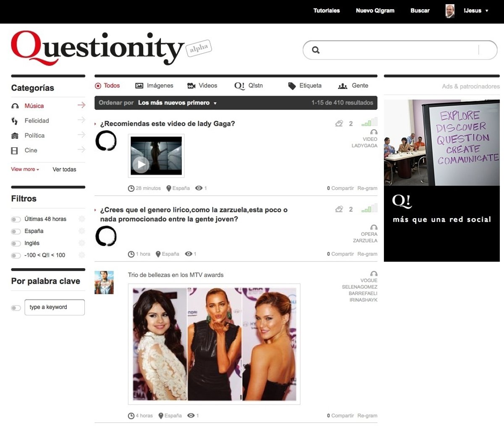
Task: Open the Los más nuevos primero dropdown
Action: click(x=177, y=103)
